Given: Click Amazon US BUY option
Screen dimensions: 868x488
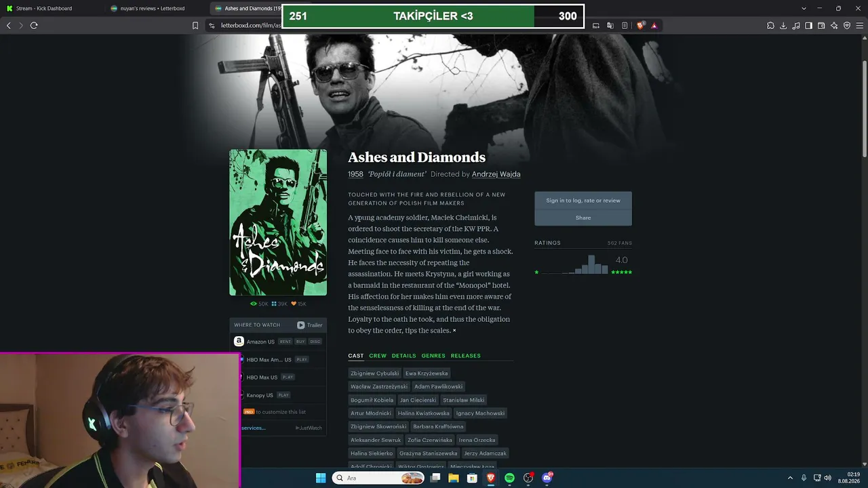Looking at the screenshot, I should (300, 342).
